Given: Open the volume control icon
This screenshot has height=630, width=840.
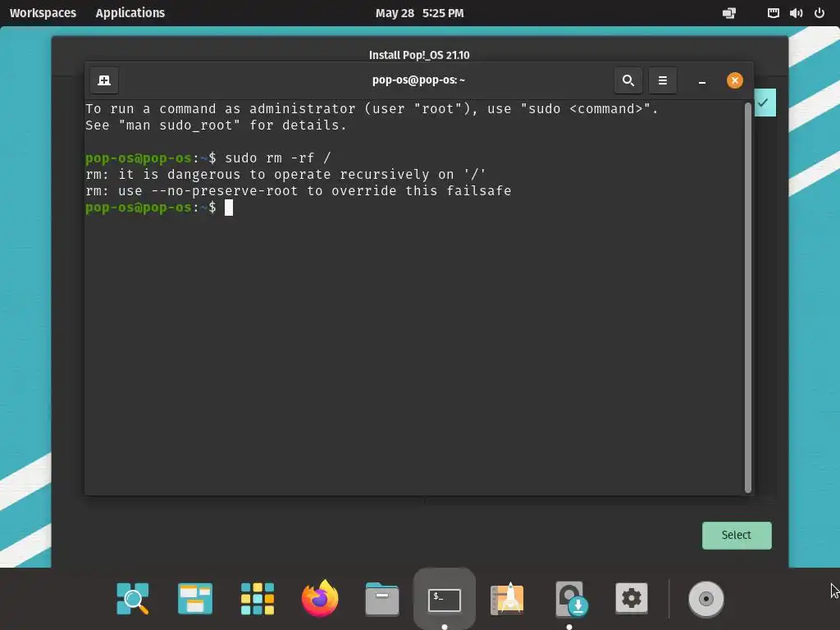Looking at the screenshot, I should pos(796,13).
